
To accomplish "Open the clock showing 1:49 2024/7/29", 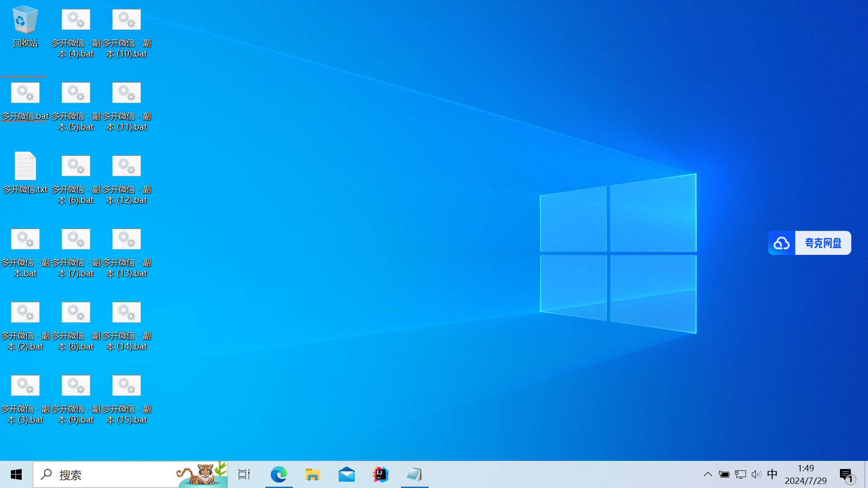I will [x=806, y=474].
